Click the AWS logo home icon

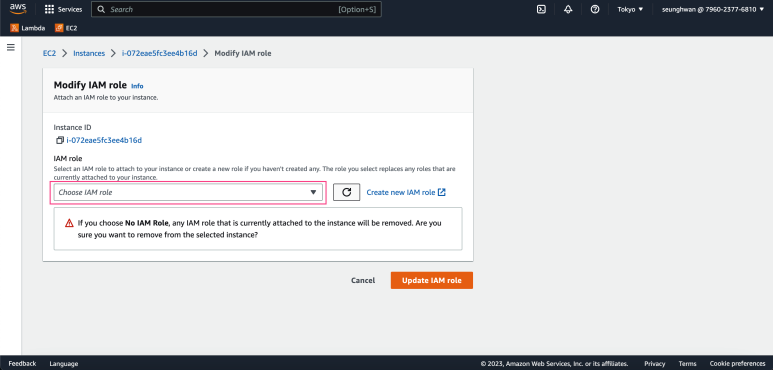click(x=18, y=9)
